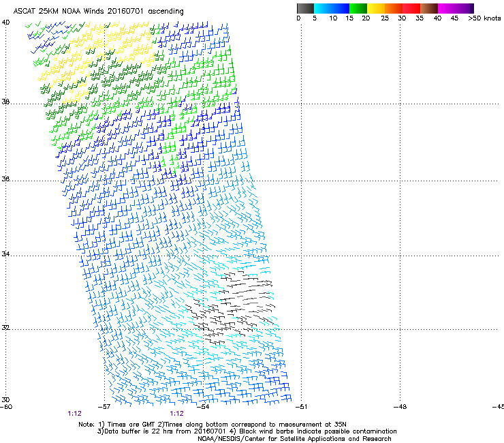Click the latitude axis label '38'

(5, 102)
